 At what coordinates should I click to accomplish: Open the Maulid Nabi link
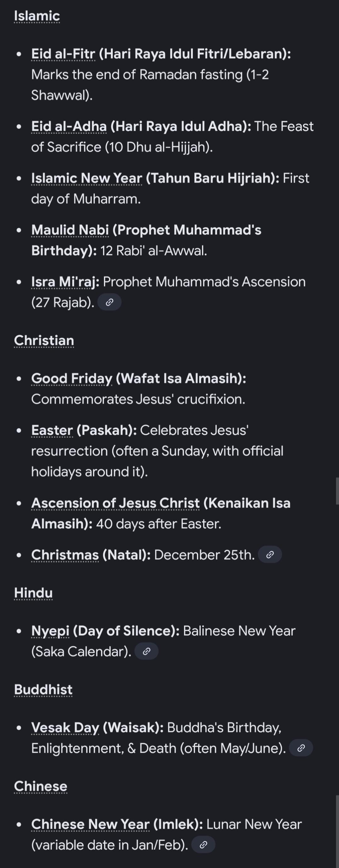pyautogui.click(x=70, y=230)
